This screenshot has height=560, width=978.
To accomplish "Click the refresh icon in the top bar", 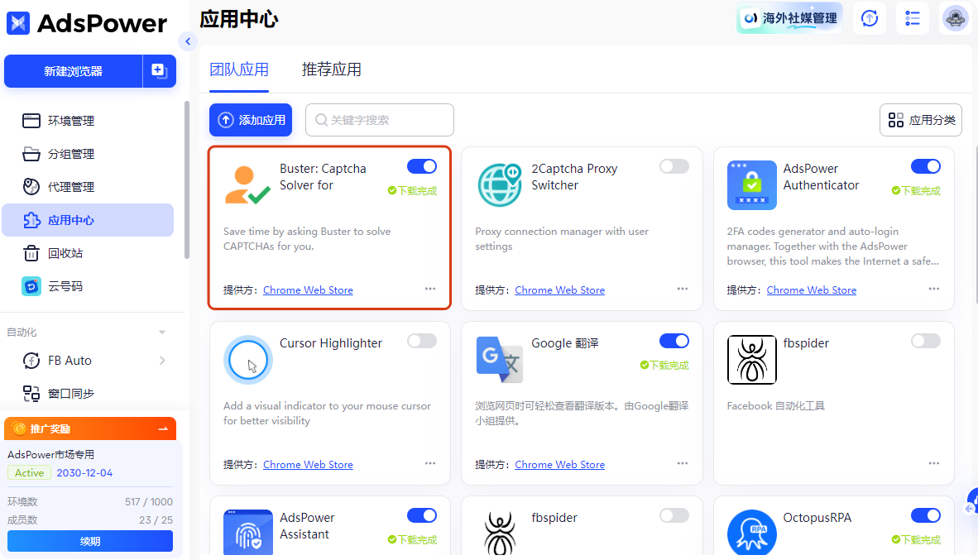I will pos(869,17).
